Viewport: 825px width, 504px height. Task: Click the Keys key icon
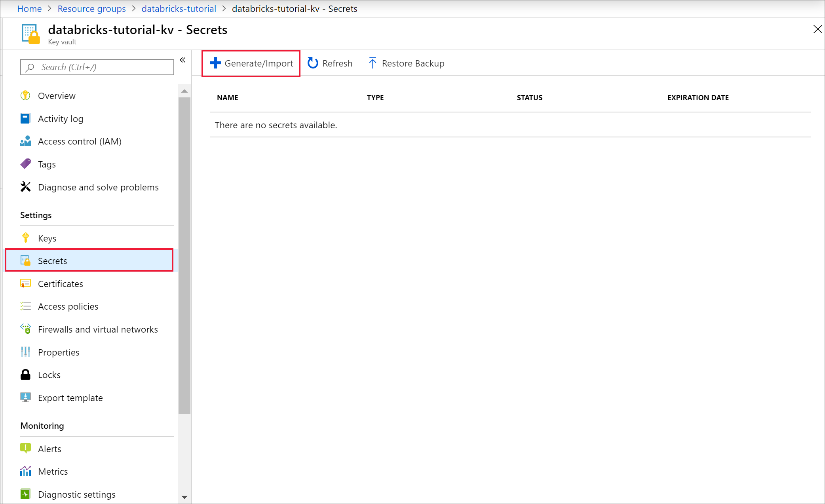26,238
